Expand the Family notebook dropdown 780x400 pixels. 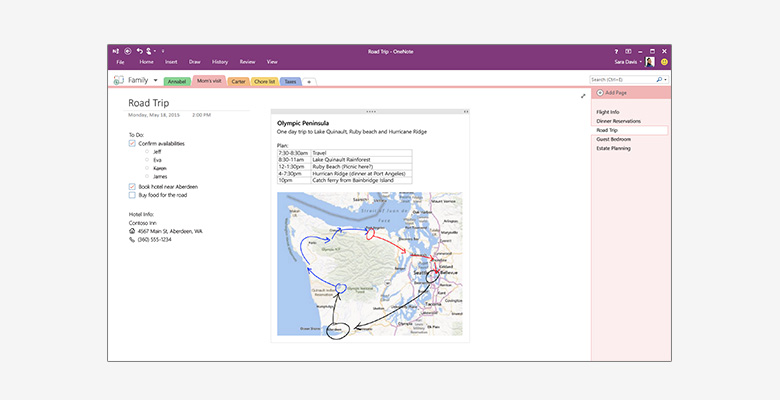point(153,80)
